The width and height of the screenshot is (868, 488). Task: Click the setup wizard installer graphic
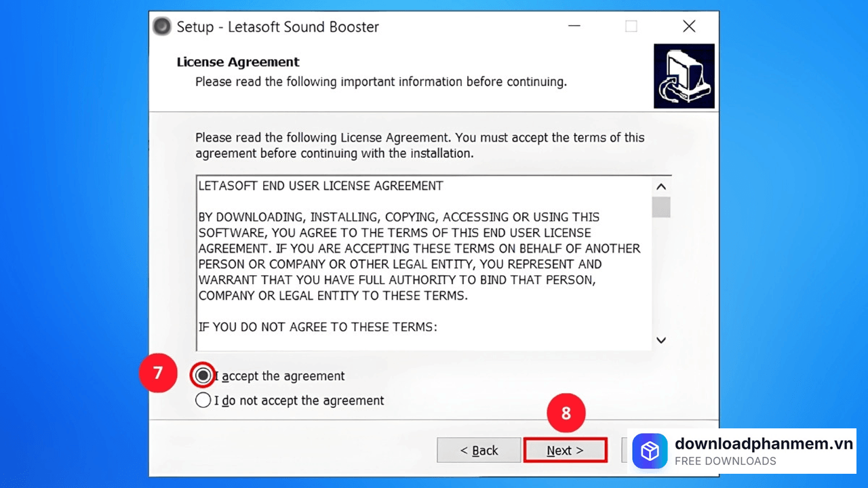coord(684,76)
